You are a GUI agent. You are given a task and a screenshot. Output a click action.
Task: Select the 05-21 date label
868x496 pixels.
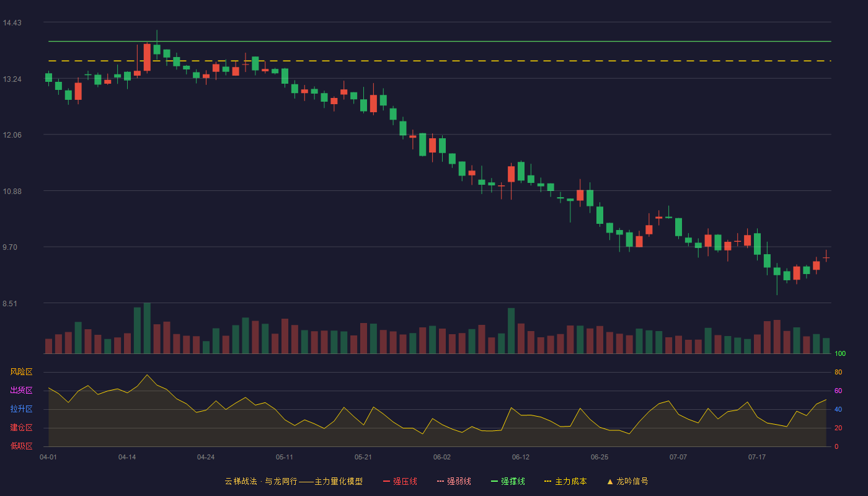(363, 457)
